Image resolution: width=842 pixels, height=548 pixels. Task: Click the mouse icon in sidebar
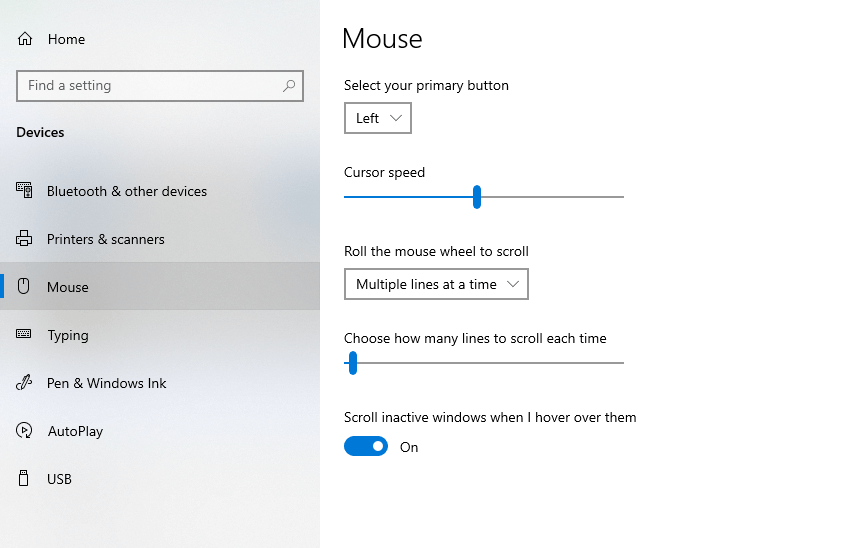point(25,287)
